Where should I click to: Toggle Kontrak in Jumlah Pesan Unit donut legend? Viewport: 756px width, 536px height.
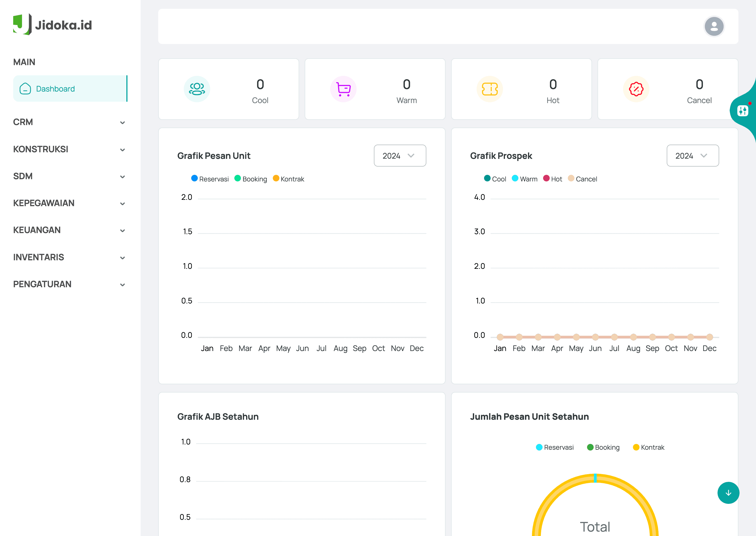coord(649,447)
